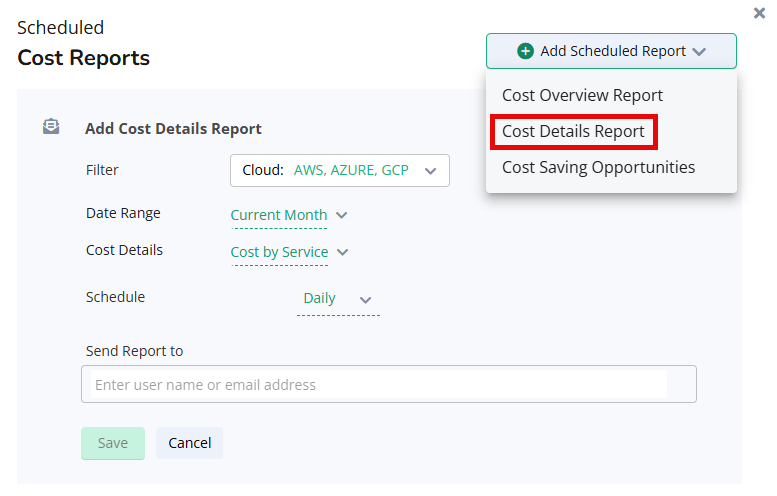This screenshot has height=496, width=777.
Task: Click the arrow next to Current Month
Action: tap(342, 215)
